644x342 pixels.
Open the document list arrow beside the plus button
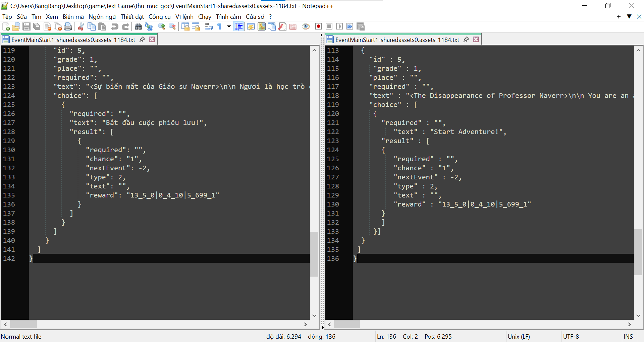point(629,16)
